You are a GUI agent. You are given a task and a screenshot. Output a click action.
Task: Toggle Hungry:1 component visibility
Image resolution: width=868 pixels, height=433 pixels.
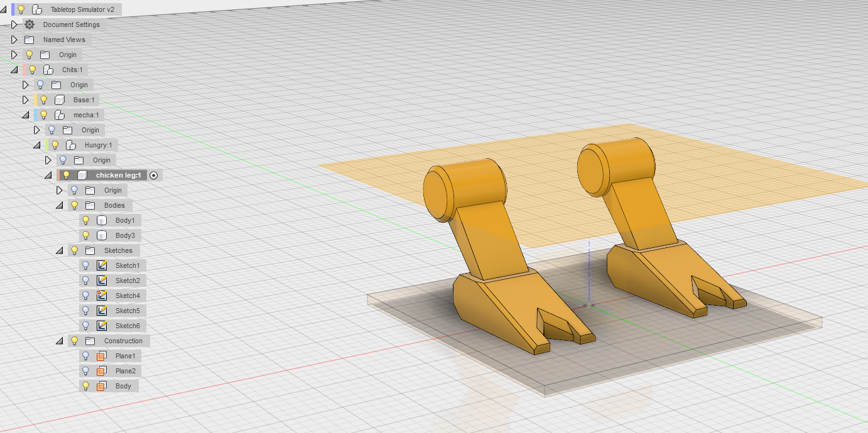click(55, 145)
